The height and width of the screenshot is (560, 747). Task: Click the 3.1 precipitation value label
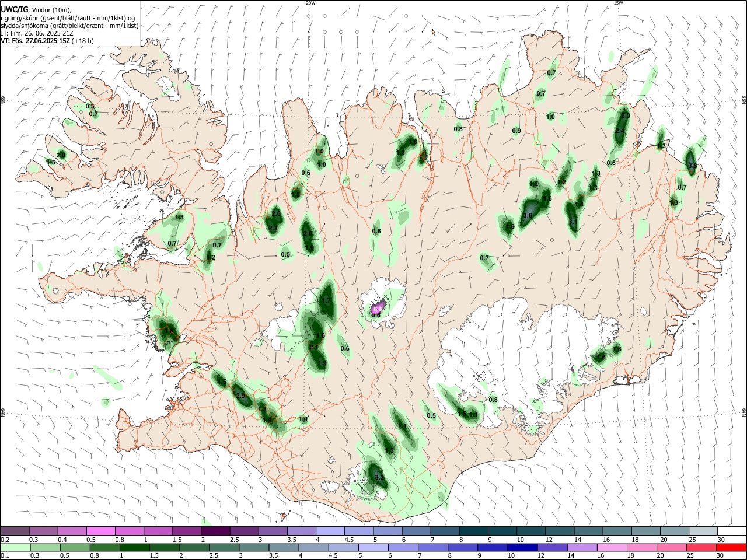coord(573,222)
